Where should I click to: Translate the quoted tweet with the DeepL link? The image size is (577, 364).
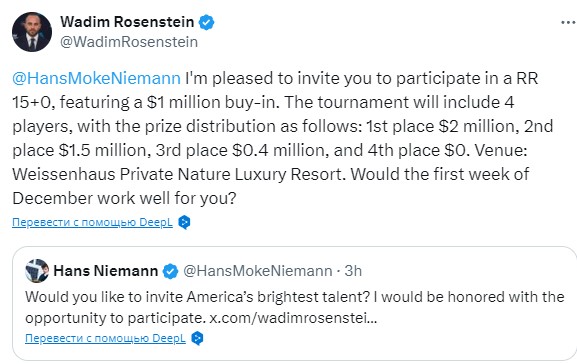coord(105,338)
